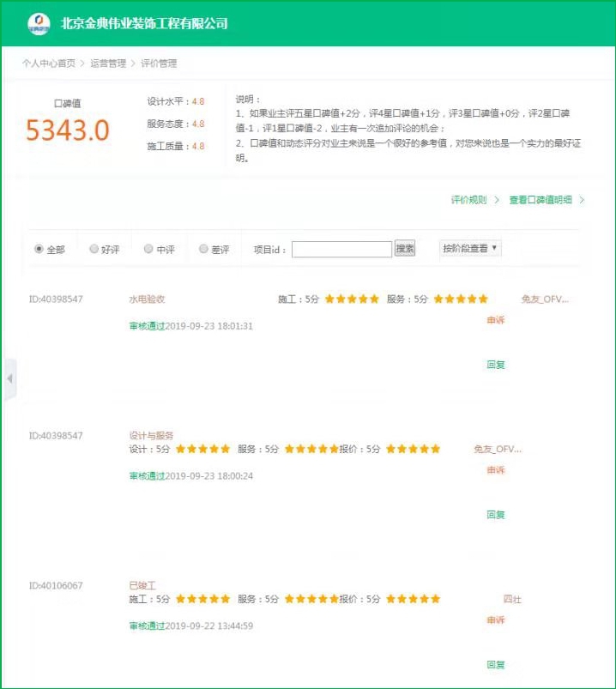Click the company logo icon in header
This screenshot has width=616, height=689.
39,23
